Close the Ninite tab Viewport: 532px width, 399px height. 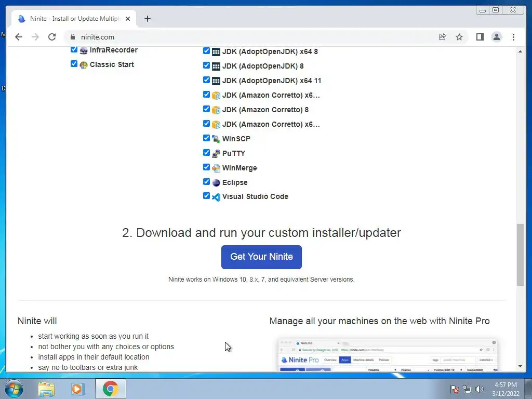pyautogui.click(x=128, y=19)
